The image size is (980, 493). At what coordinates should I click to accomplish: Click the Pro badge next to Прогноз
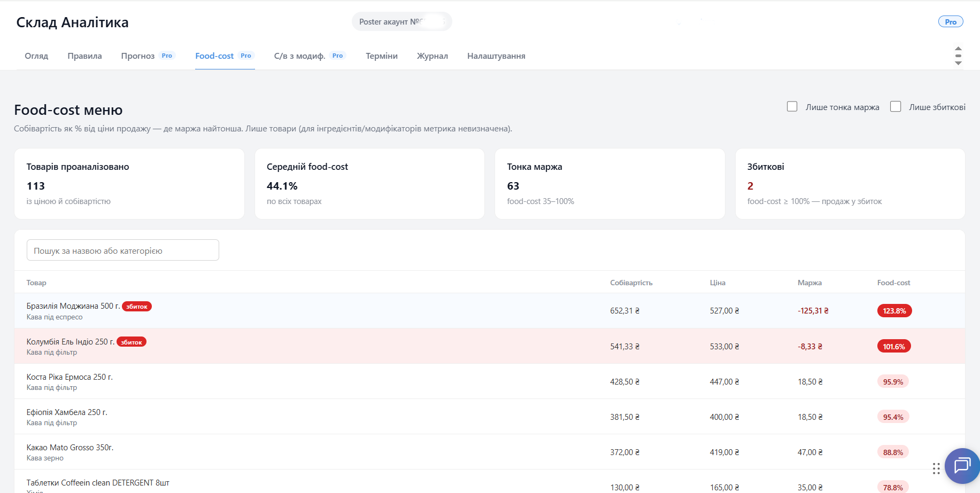coord(167,56)
